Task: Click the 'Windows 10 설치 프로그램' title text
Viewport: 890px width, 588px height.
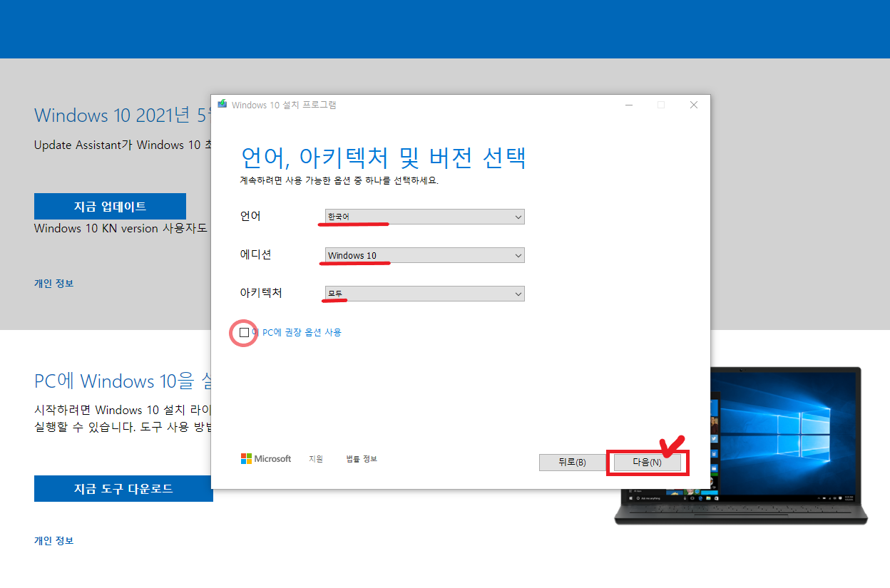Action: [x=284, y=105]
